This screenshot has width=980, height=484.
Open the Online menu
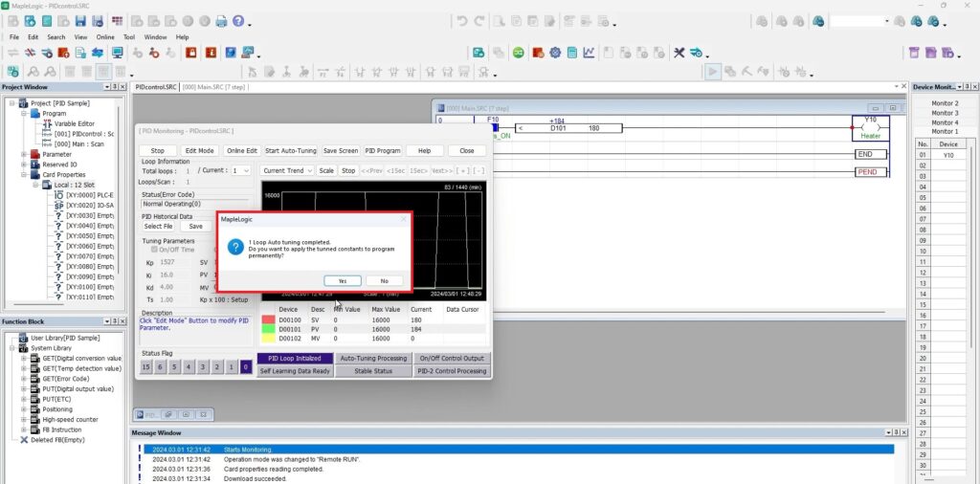click(x=105, y=37)
